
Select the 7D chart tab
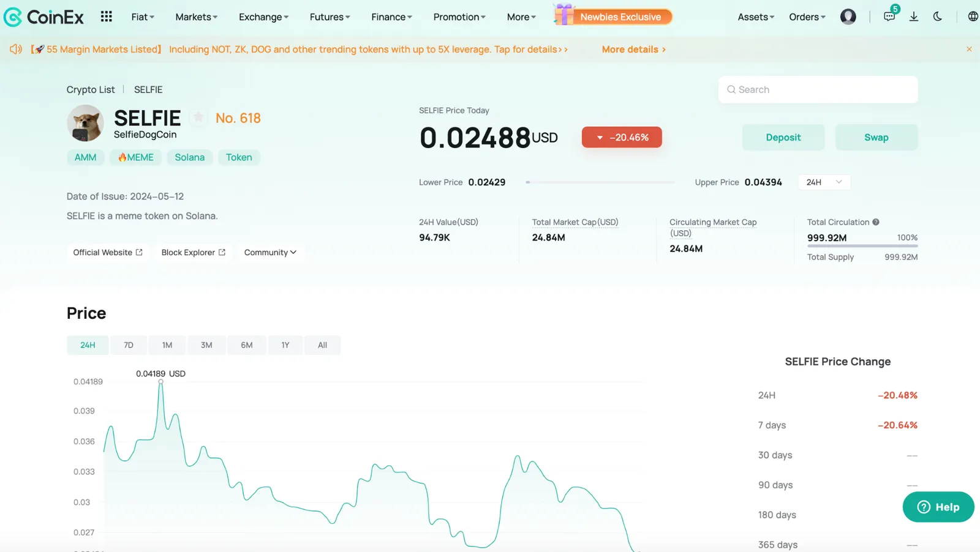point(129,345)
